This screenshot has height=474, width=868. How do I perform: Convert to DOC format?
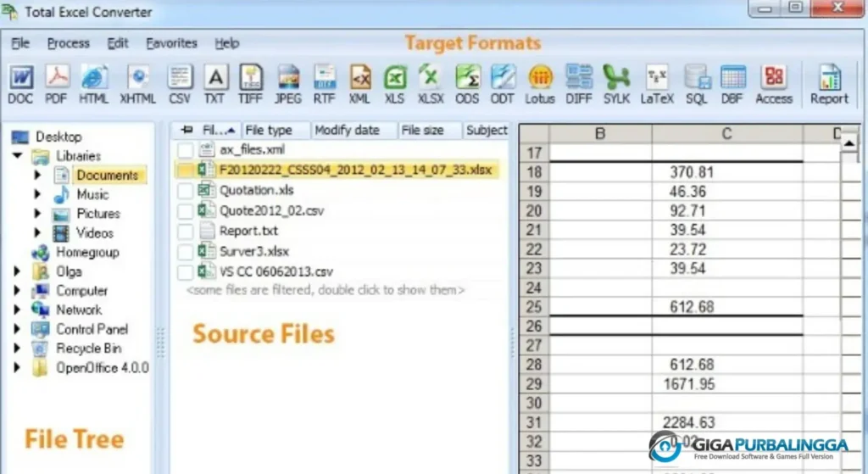click(20, 84)
